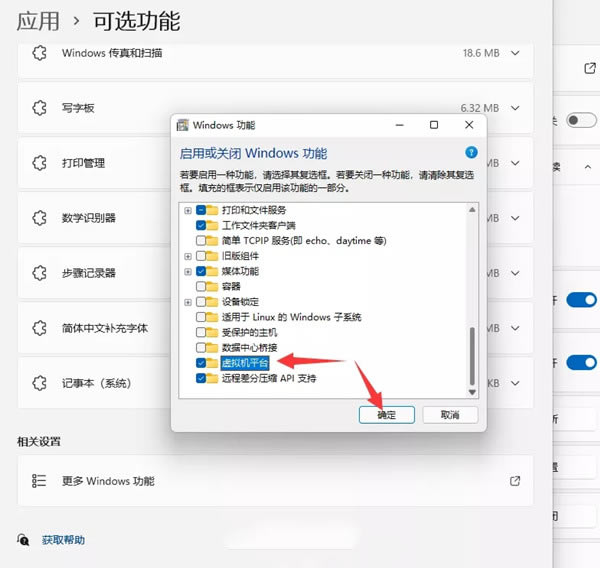
Task: Select the 虚拟机平台 tree item label
Action: click(x=245, y=363)
